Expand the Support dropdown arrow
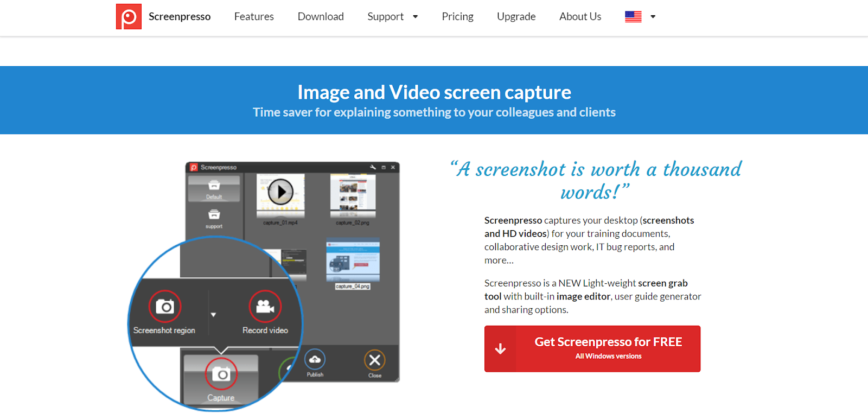 [416, 17]
